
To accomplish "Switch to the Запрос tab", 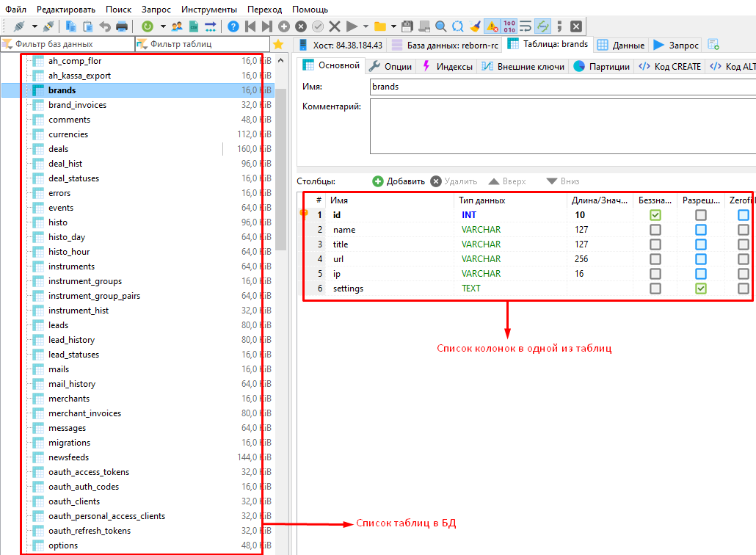I will (x=676, y=46).
